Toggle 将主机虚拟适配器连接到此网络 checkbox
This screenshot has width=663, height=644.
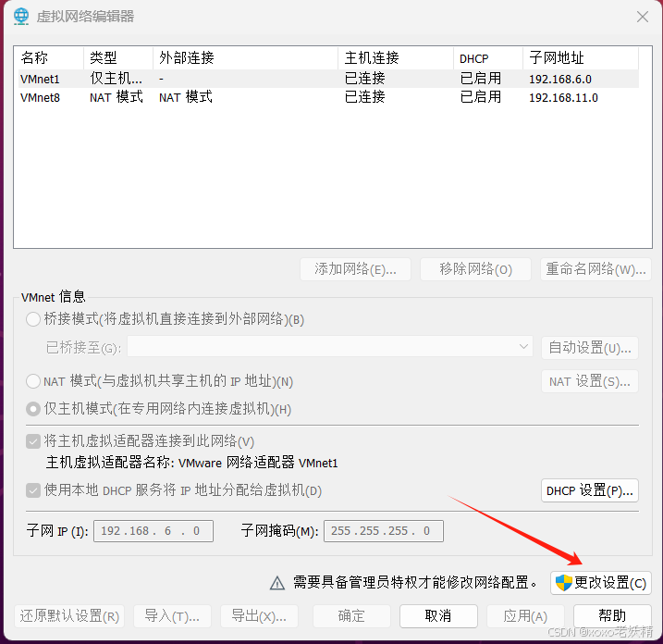[x=33, y=441]
